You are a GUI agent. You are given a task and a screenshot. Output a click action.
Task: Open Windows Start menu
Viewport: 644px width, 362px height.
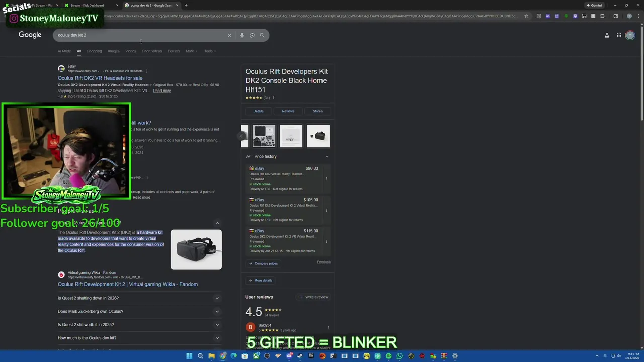(189, 356)
